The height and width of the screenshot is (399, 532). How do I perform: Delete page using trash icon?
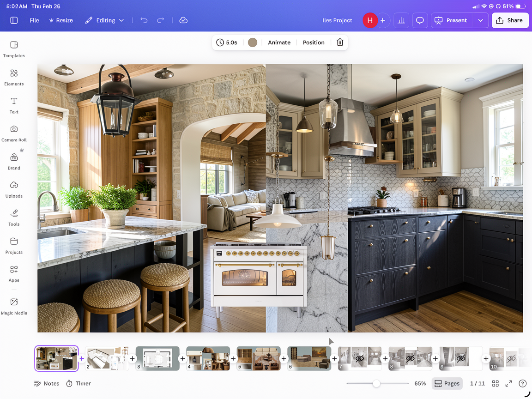340,42
